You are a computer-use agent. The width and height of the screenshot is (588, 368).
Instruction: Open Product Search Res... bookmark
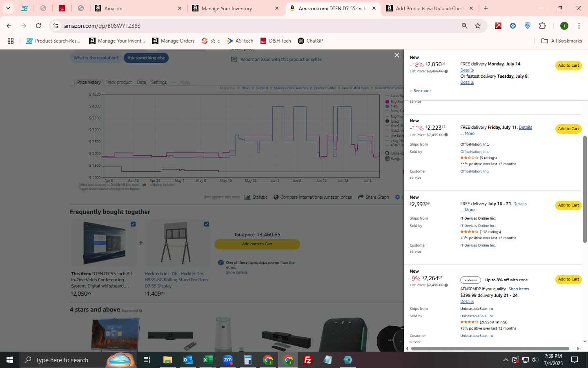[x=53, y=41]
